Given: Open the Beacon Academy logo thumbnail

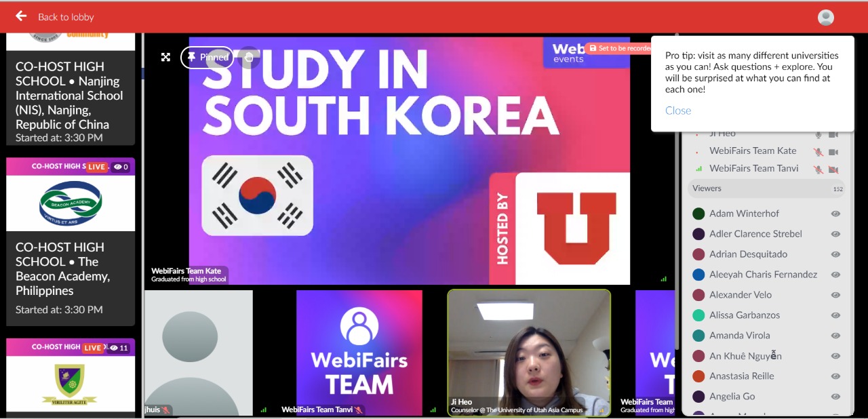Looking at the screenshot, I should point(71,203).
